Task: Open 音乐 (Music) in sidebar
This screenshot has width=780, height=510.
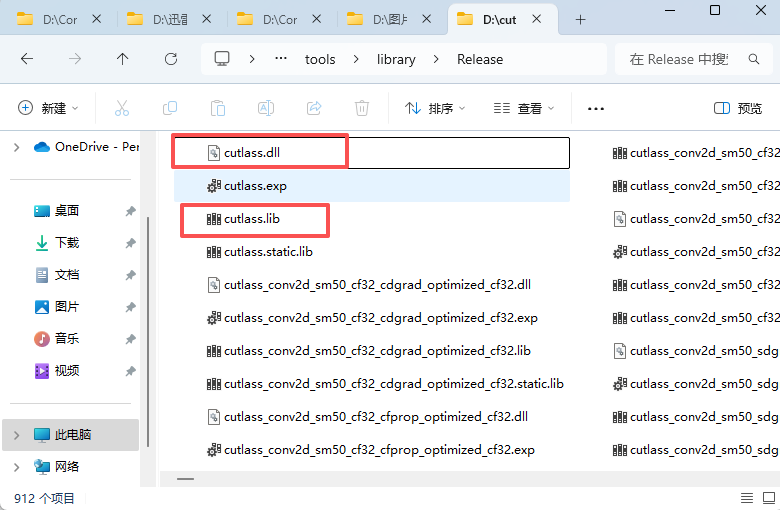Action: (x=56, y=339)
